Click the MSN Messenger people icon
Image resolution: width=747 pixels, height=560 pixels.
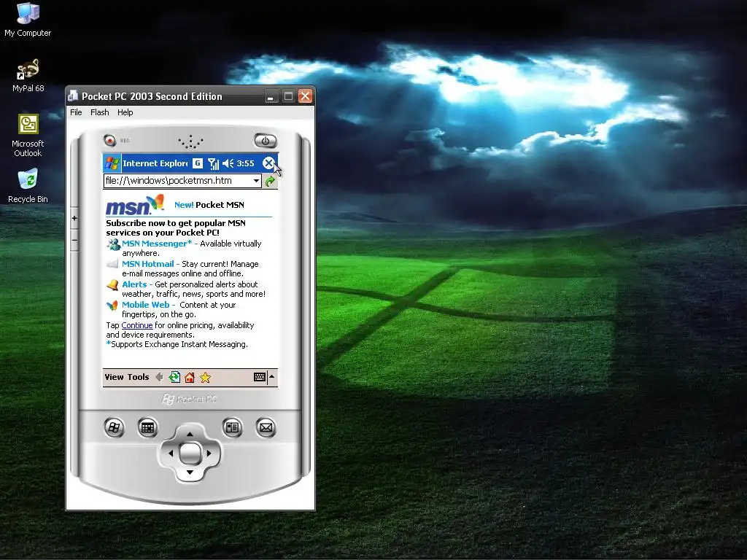tap(113, 245)
